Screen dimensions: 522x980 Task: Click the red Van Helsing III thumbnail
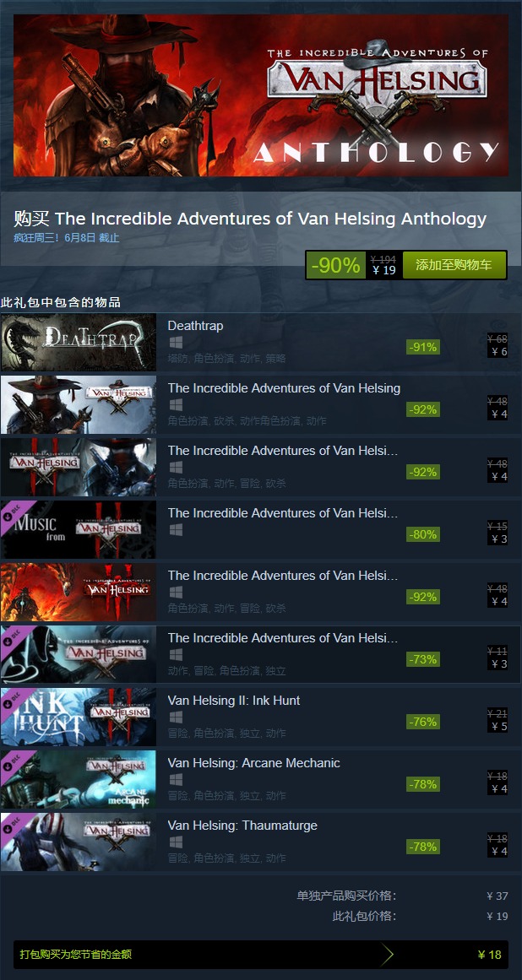[79, 593]
